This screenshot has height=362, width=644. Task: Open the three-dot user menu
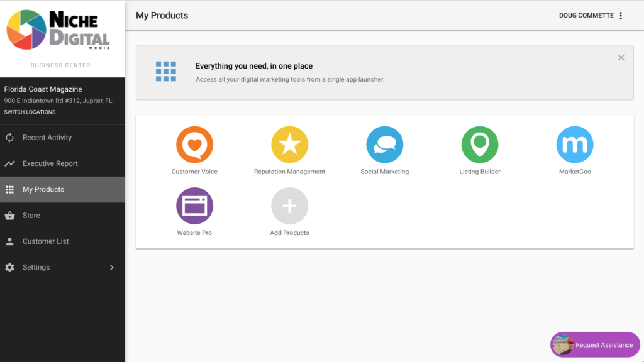point(621,16)
